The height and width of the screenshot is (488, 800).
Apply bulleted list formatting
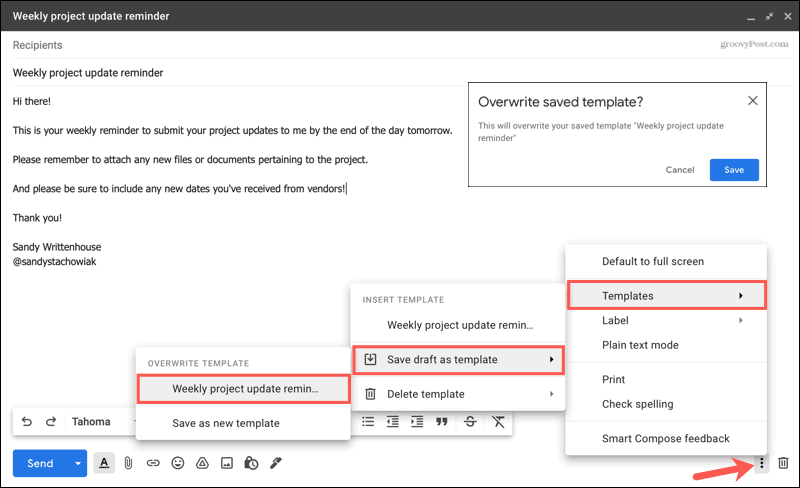(368, 422)
